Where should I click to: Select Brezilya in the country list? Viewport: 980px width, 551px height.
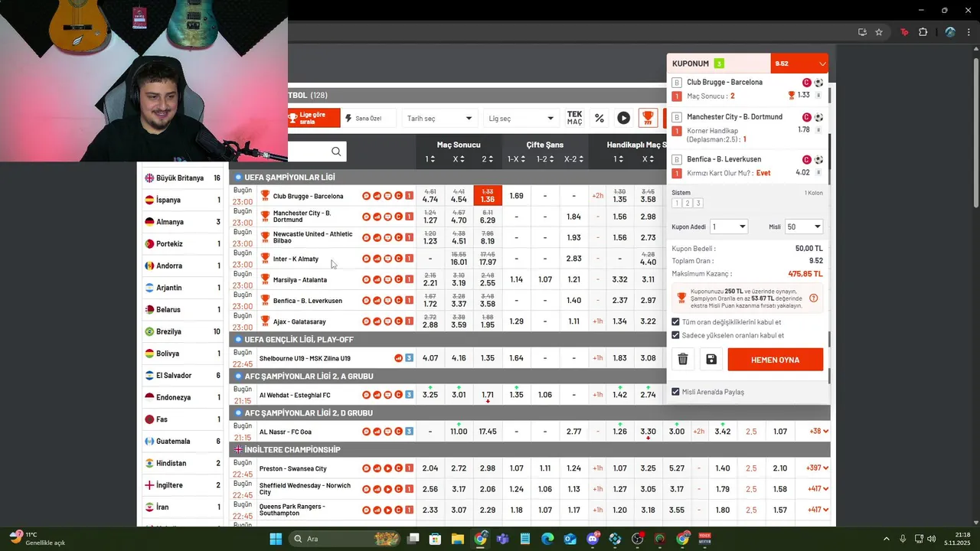(183, 331)
